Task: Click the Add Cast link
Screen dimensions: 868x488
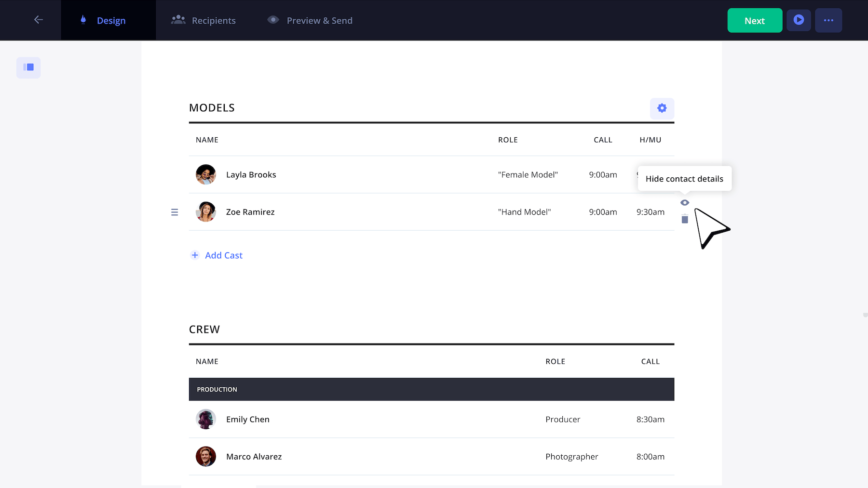Action: [217, 255]
